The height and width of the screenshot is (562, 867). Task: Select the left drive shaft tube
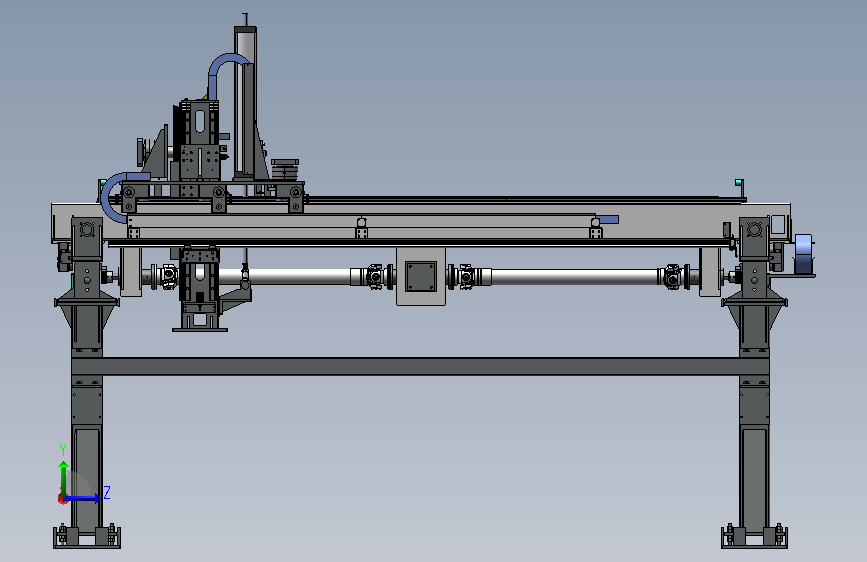[285, 277]
